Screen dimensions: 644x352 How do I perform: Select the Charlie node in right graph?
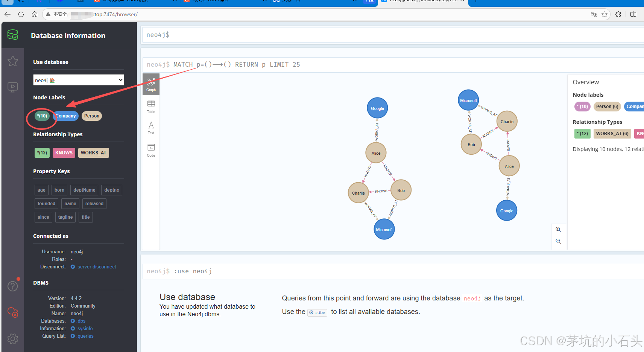click(507, 122)
